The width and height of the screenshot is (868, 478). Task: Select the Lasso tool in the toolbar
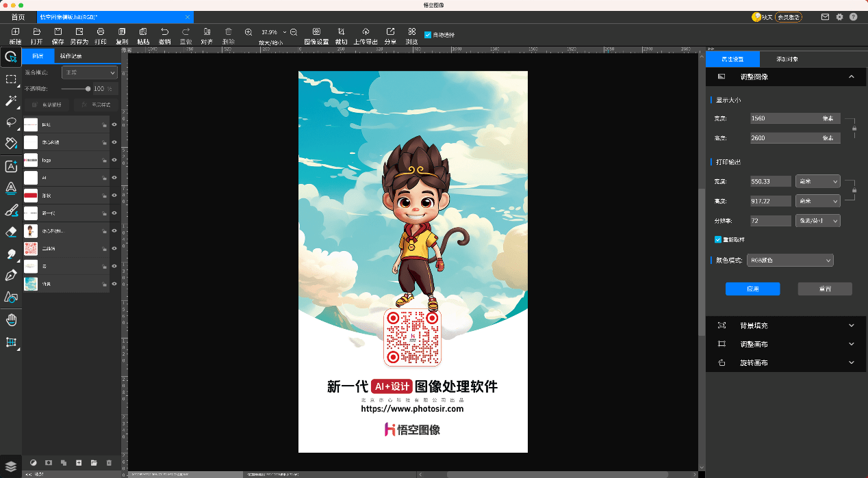pos(10,123)
